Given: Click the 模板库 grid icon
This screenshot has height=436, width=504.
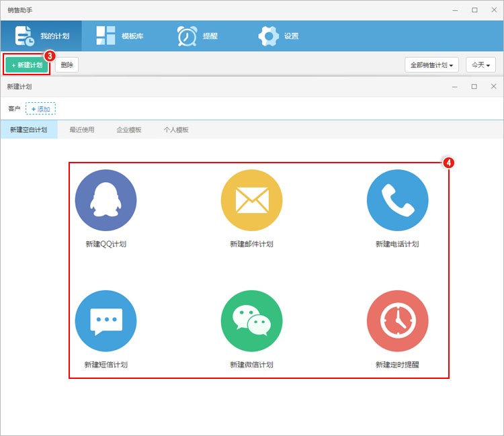Looking at the screenshot, I should [x=106, y=36].
